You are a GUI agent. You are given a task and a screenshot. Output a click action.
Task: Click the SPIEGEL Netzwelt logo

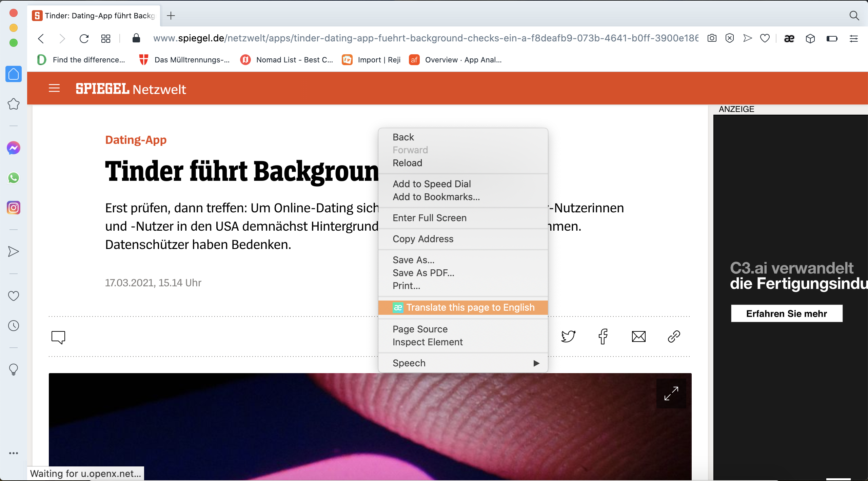click(131, 89)
